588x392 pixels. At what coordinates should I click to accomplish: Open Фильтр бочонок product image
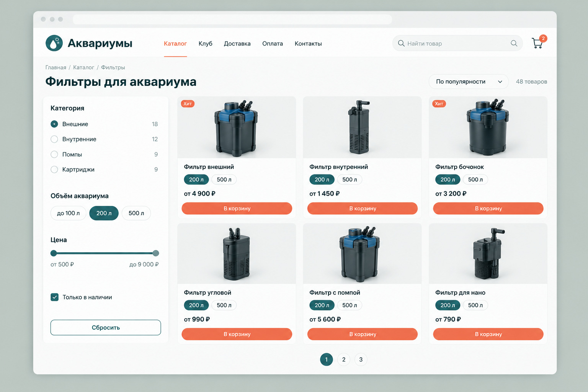pos(488,127)
